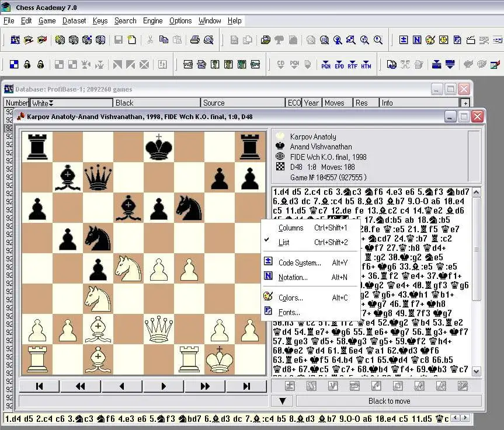
Task: Select the checked List option
Action: (284, 242)
